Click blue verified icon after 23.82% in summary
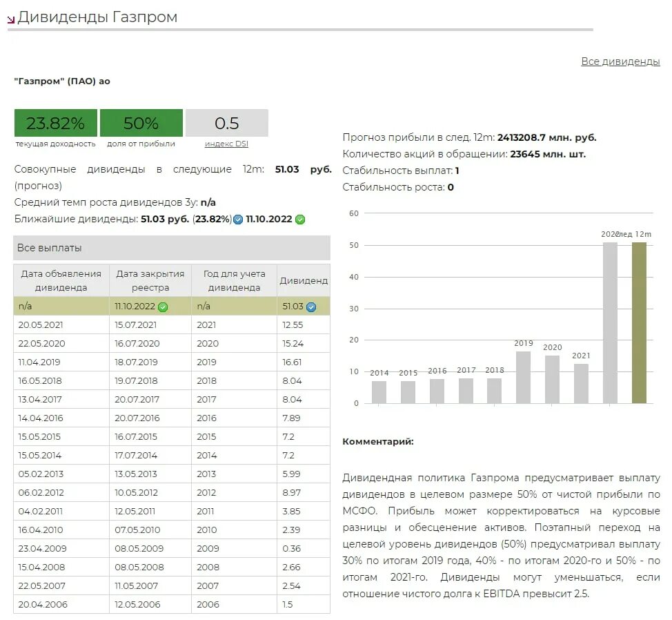The image size is (672, 620). (238, 220)
